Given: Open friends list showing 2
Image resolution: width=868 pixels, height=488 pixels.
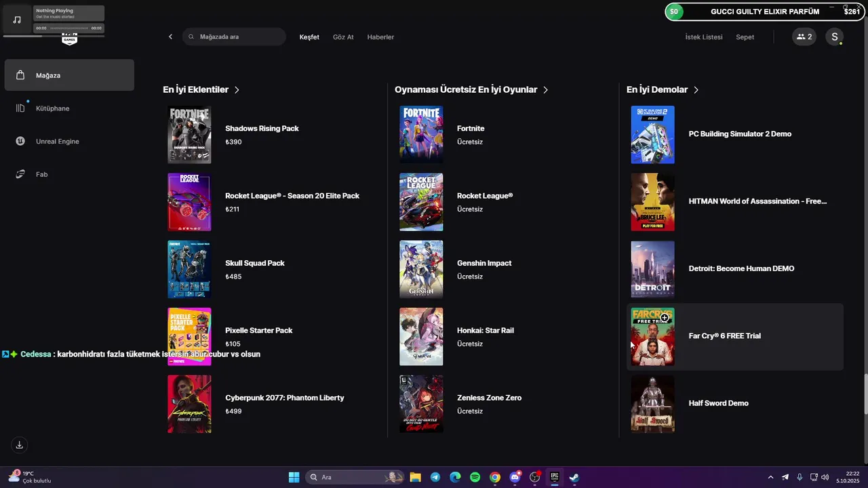Looking at the screenshot, I should click(x=804, y=37).
